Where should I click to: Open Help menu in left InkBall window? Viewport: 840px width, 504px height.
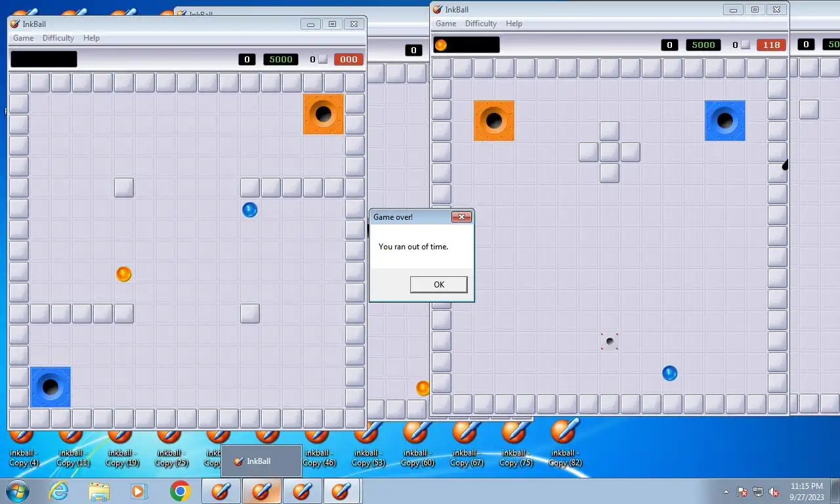click(x=92, y=38)
